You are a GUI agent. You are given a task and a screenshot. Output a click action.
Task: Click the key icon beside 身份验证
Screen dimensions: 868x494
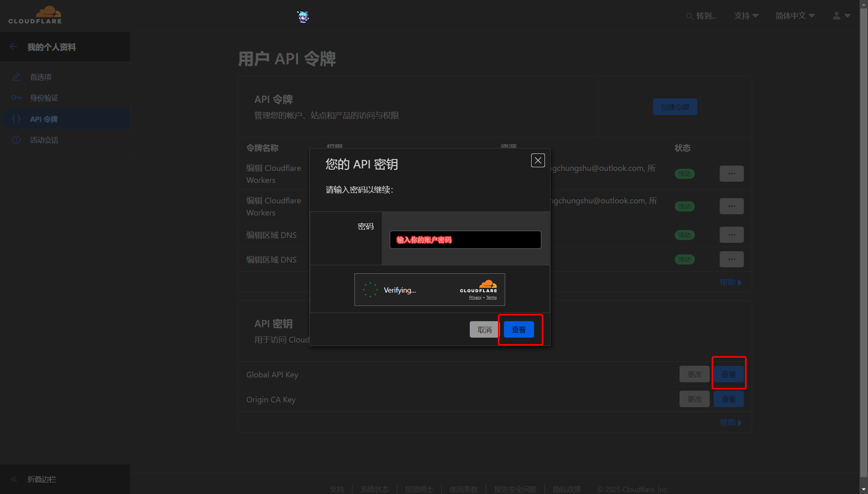tap(16, 98)
